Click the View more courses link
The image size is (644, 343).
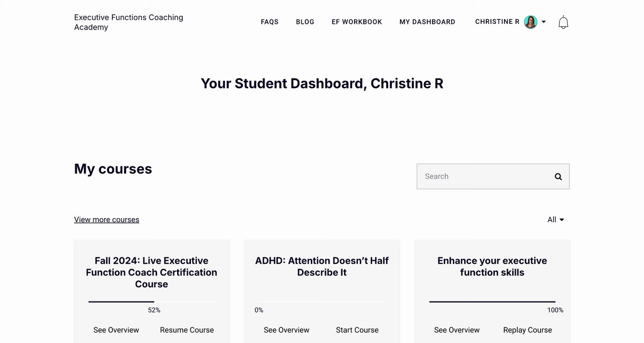coord(107,220)
